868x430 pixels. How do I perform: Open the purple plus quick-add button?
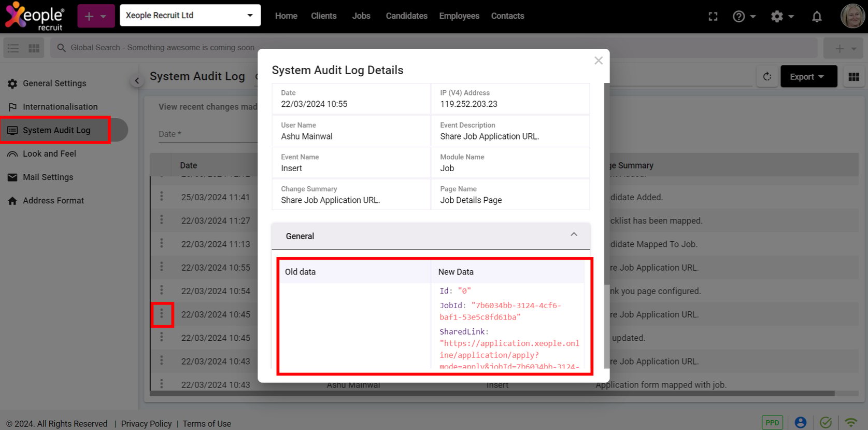[x=96, y=16]
